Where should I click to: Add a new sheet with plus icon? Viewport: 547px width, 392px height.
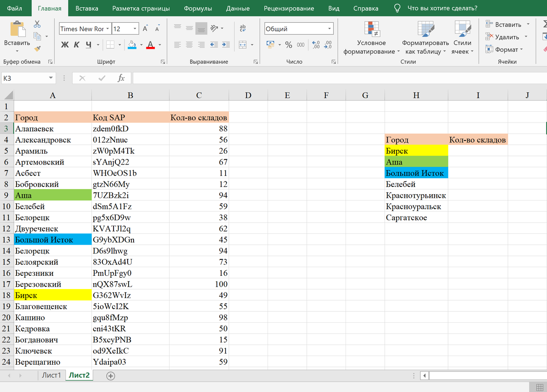point(110,376)
